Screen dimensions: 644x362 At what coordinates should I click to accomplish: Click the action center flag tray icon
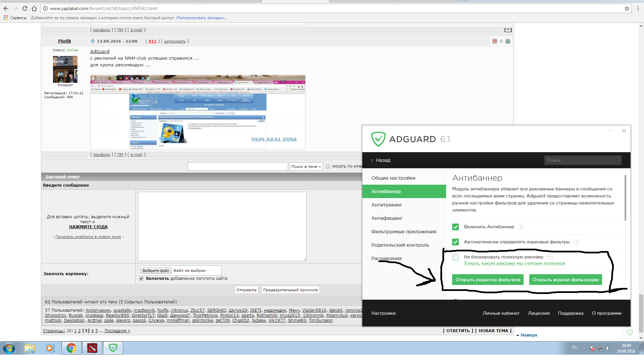pyautogui.click(x=592, y=348)
